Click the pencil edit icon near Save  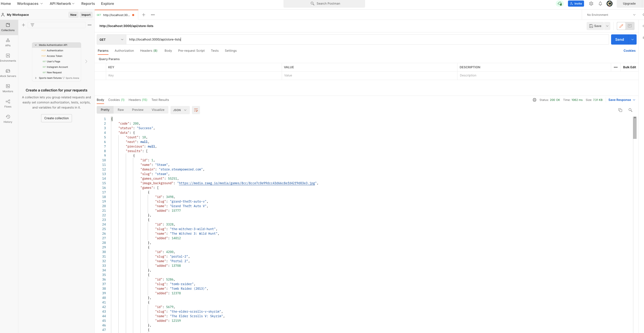621,26
